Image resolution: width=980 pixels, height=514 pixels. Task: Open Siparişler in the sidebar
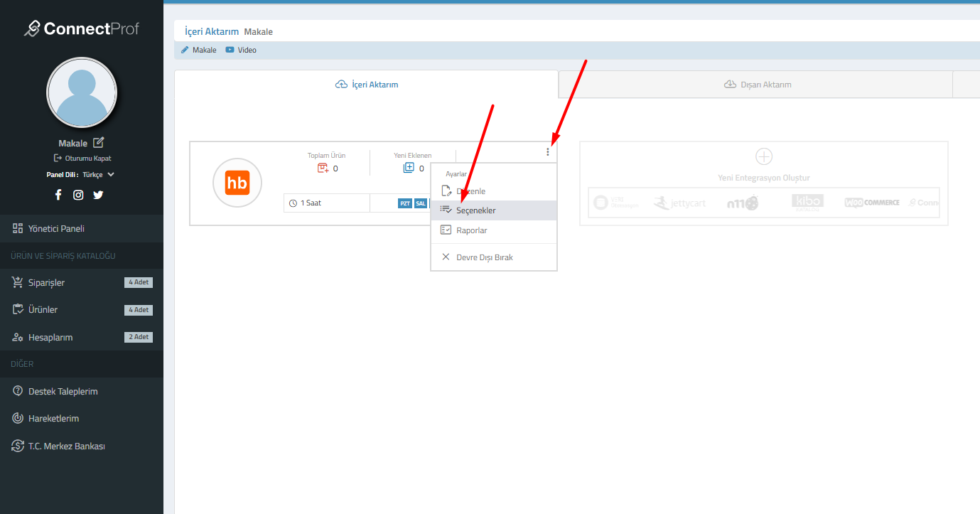click(x=46, y=283)
